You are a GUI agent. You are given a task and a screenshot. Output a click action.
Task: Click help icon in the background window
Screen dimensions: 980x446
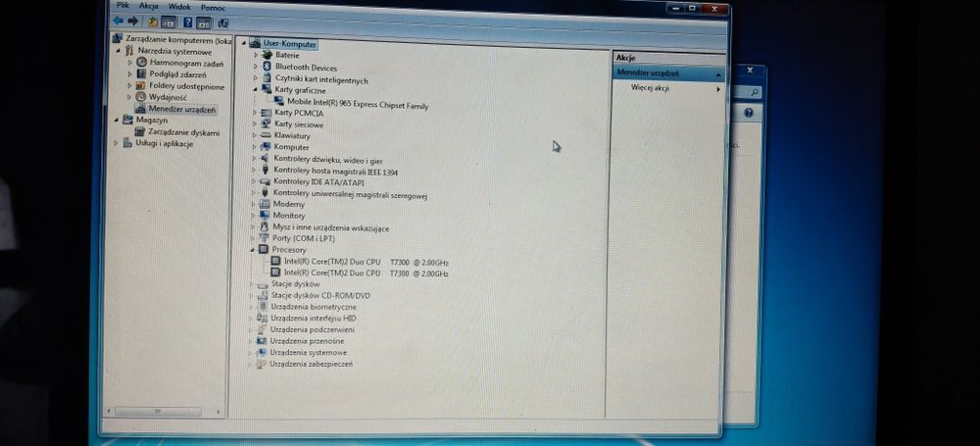749,114
